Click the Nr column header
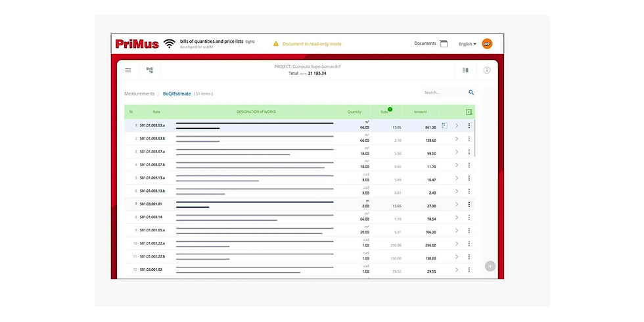This screenshot has height=322, width=644. point(131,112)
